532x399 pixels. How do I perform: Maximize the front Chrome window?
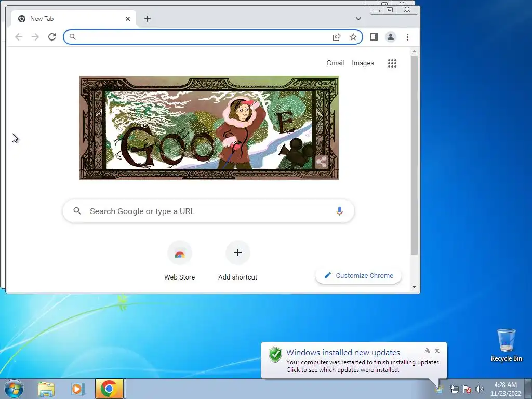click(390, 10)
